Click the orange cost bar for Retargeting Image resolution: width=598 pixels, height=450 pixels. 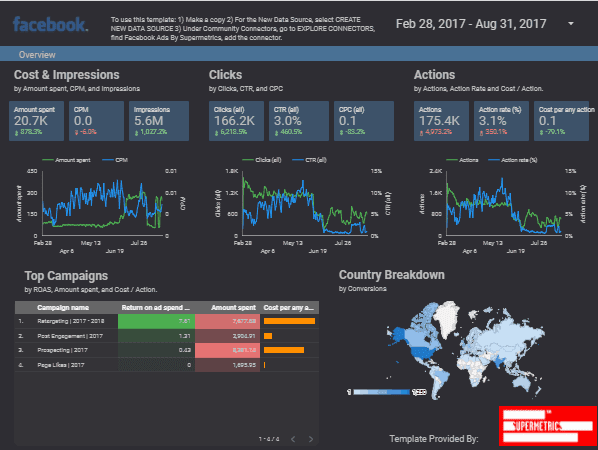[289, 321]
